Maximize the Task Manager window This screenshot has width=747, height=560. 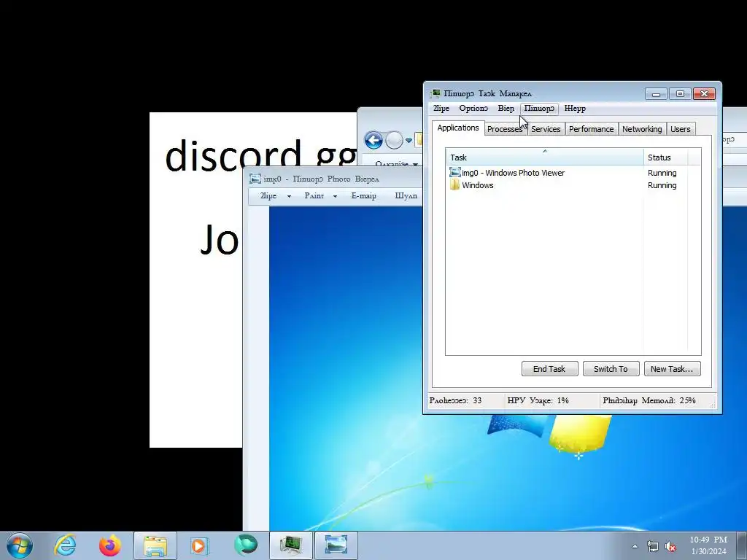pyautogui.click(x=680, y=94)
